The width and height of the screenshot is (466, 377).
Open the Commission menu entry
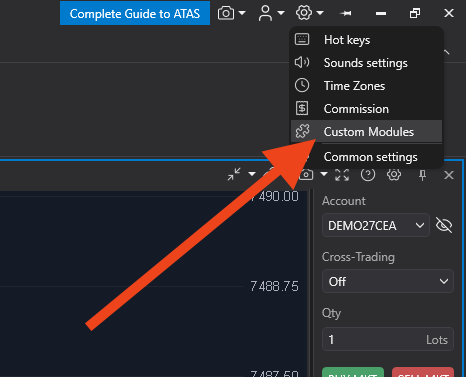pyautogui.click(x=367, y=109)
